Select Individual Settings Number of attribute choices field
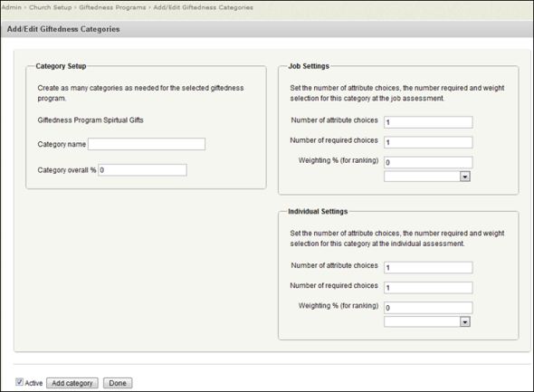This screenshot has width=534, height=392. click(x=428, y=268)
